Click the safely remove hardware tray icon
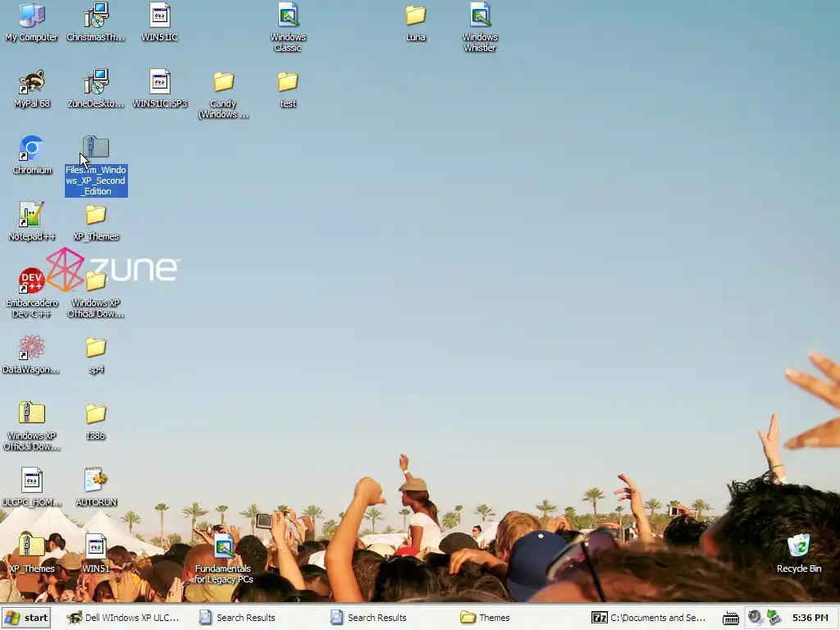The height and width of the screenshot is (630, 840). (774, 618)
